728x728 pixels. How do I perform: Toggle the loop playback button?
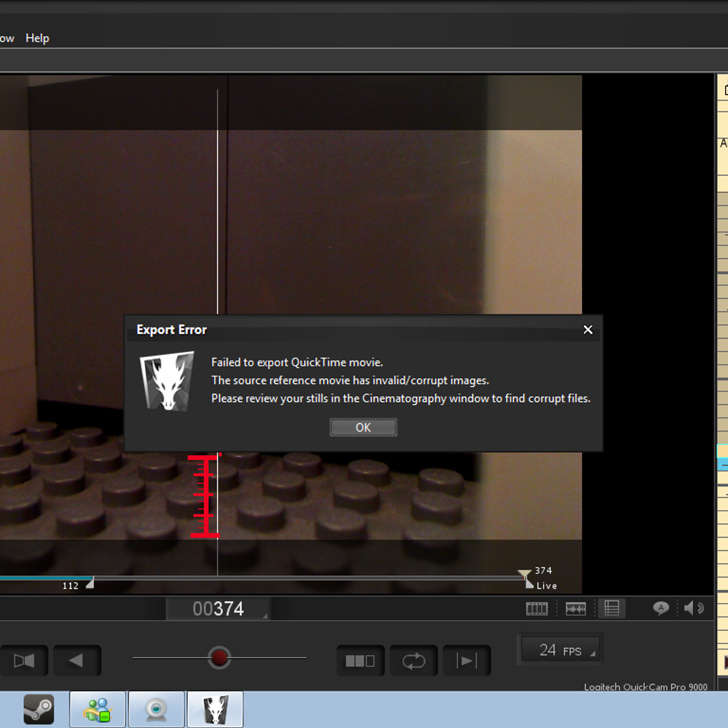413,661
